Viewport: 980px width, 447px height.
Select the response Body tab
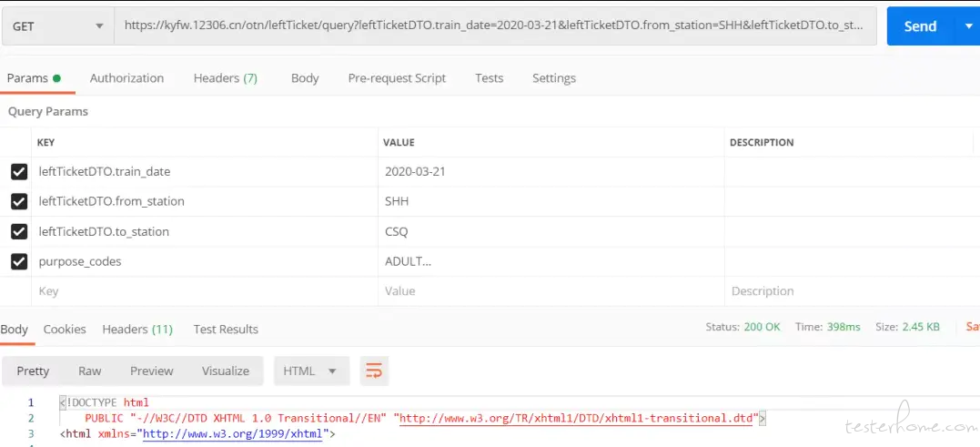coord(15,329)
